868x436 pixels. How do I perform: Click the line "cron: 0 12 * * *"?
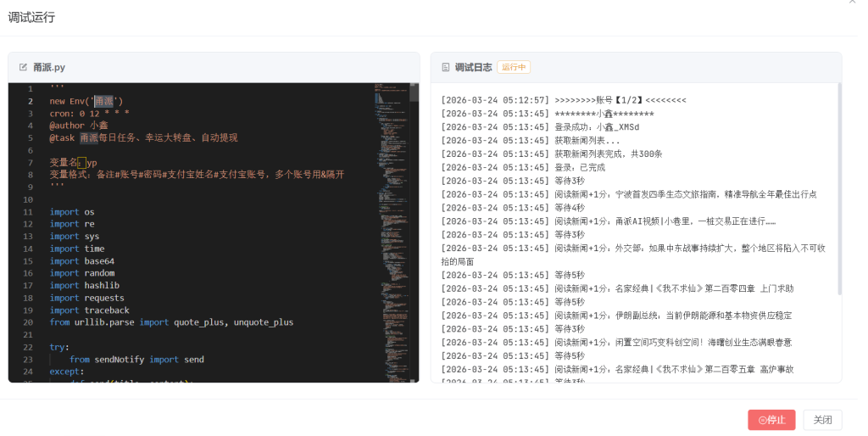(90, 113)
